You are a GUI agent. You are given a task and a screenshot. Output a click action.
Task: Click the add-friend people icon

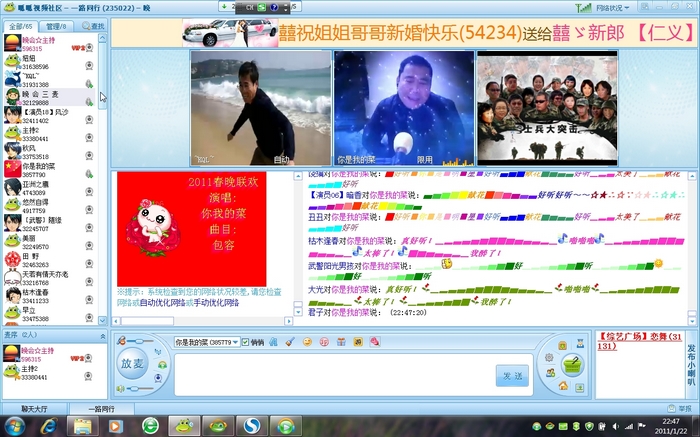[x=550, y=373]
